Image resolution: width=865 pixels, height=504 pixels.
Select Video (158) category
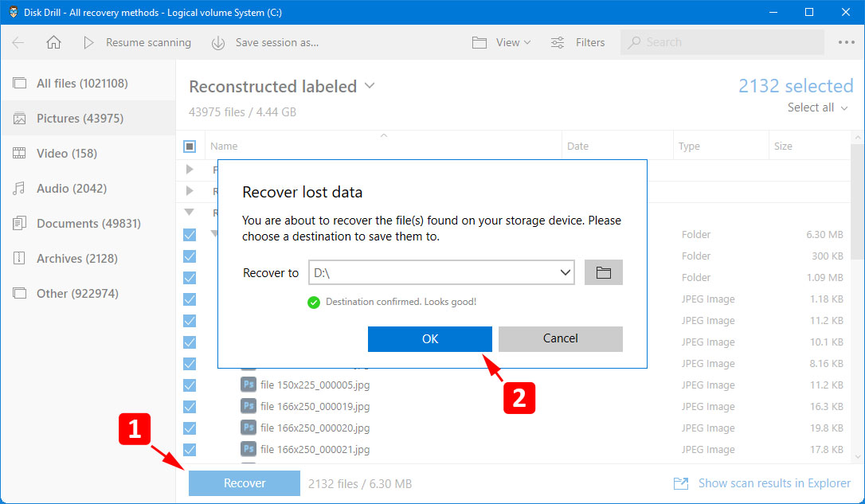click(x=88, y=154)
